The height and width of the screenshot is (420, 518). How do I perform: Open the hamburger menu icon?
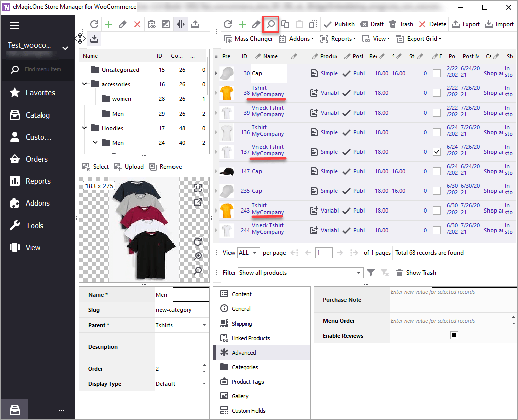(14, 26)
